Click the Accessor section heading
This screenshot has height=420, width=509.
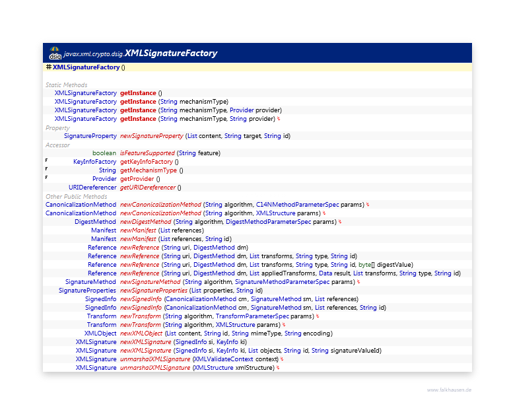tap(57, 145)
